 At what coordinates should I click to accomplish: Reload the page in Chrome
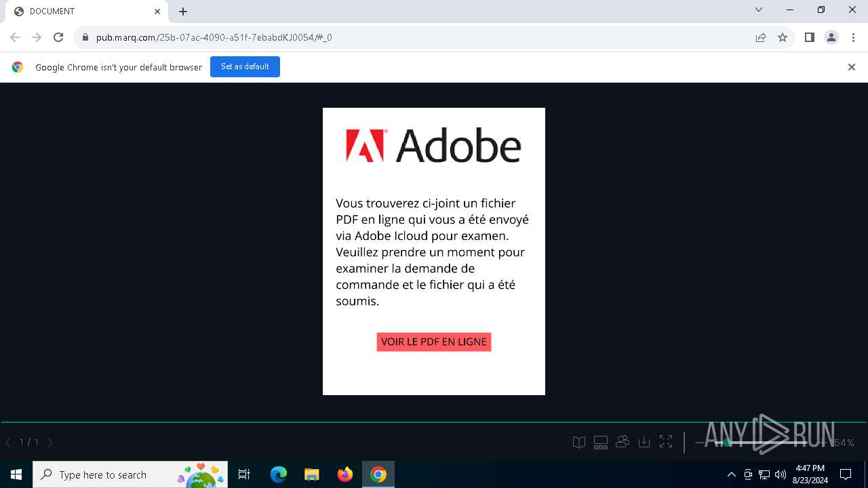[x=58, y=37]
